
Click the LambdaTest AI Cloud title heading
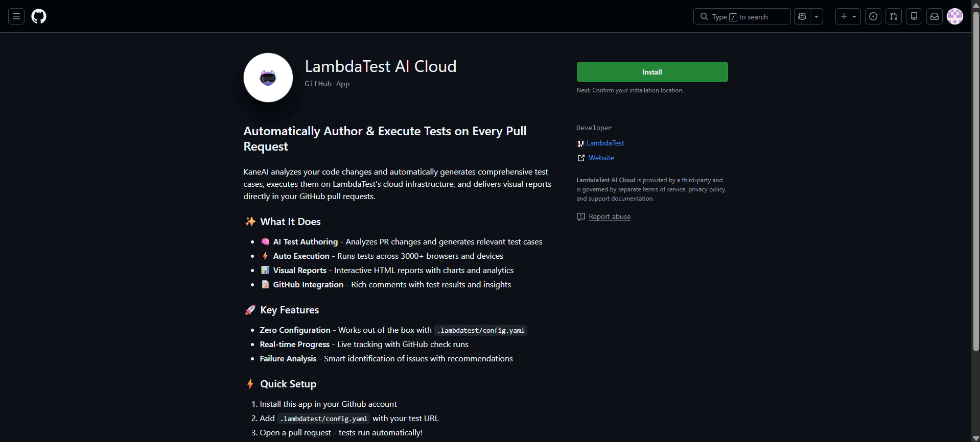(380, 66)
